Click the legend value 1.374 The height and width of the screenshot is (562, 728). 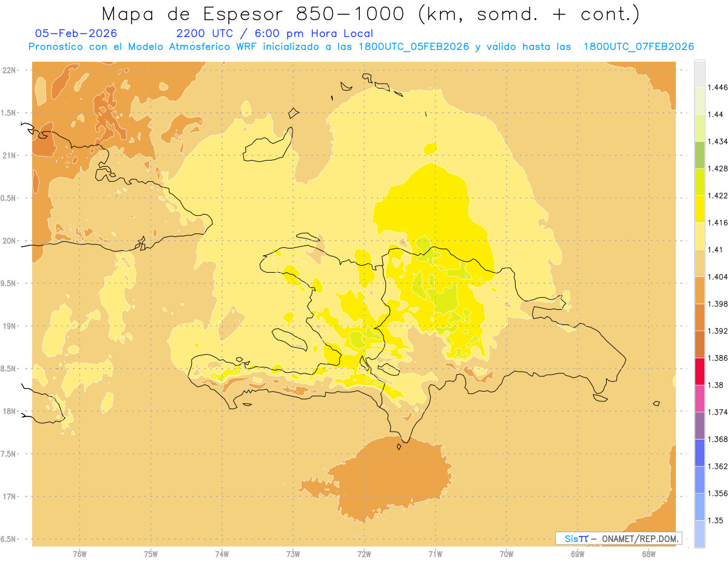point(719,412)
